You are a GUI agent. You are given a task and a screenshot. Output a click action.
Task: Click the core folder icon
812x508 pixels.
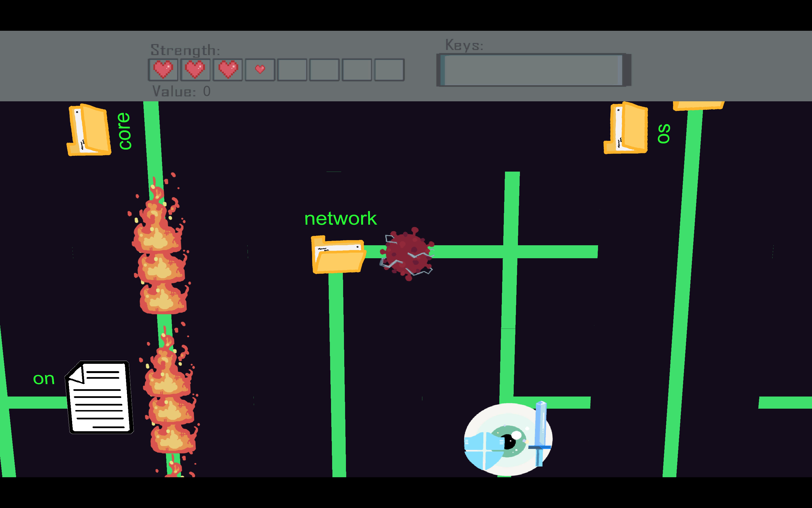(x=89, y=130)
